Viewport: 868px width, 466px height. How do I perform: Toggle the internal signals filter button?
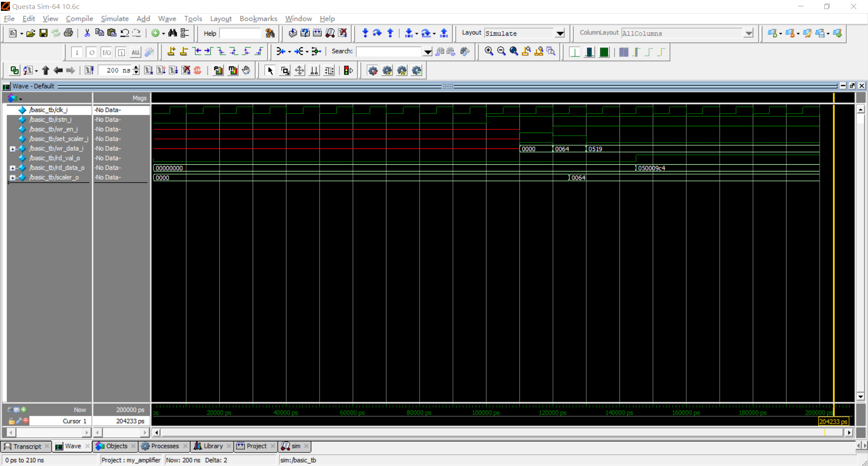[x=121, y=52]
